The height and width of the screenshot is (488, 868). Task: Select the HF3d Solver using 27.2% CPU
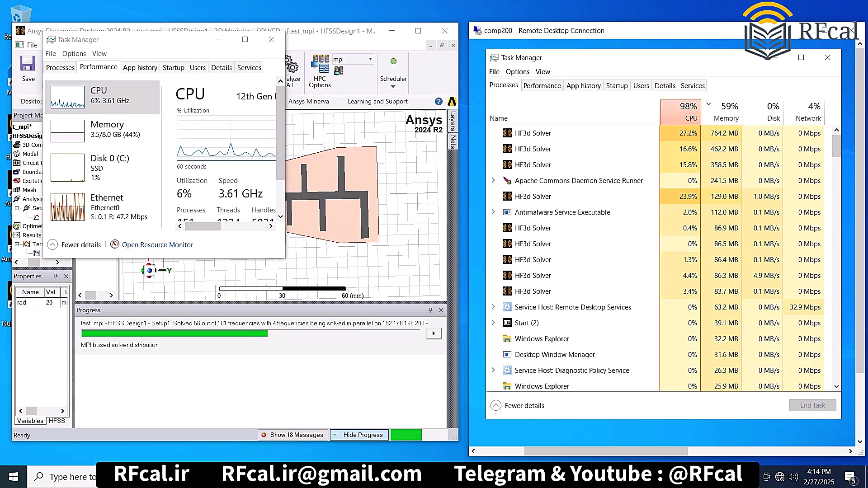click(x=656, y=133)
